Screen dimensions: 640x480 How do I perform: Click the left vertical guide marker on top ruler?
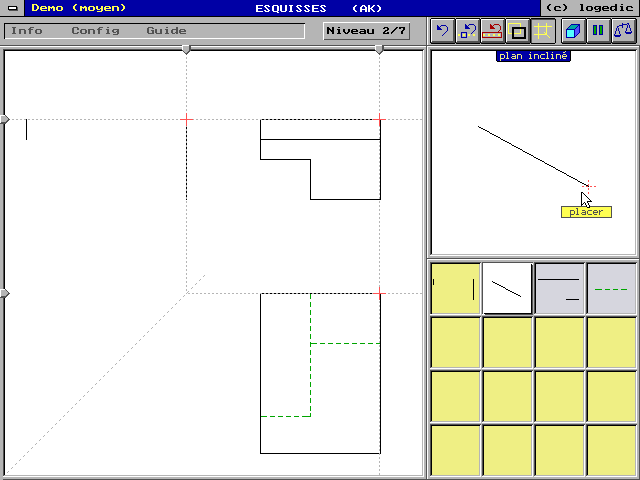click(186, 48)
